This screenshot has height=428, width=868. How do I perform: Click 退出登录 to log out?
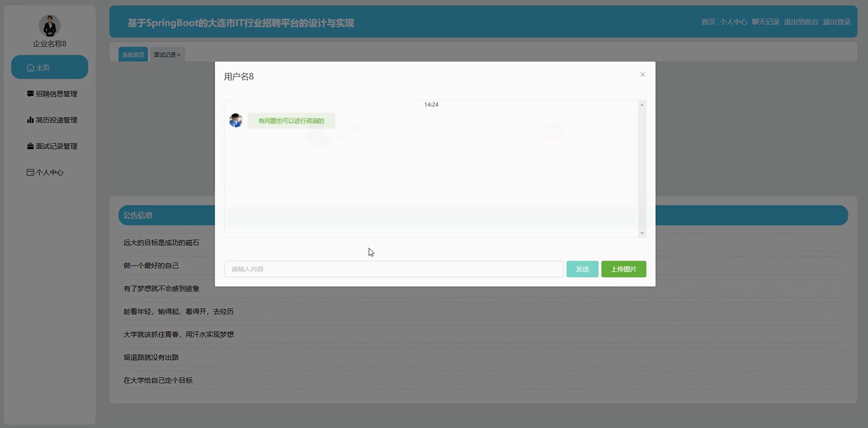[837, 22]
